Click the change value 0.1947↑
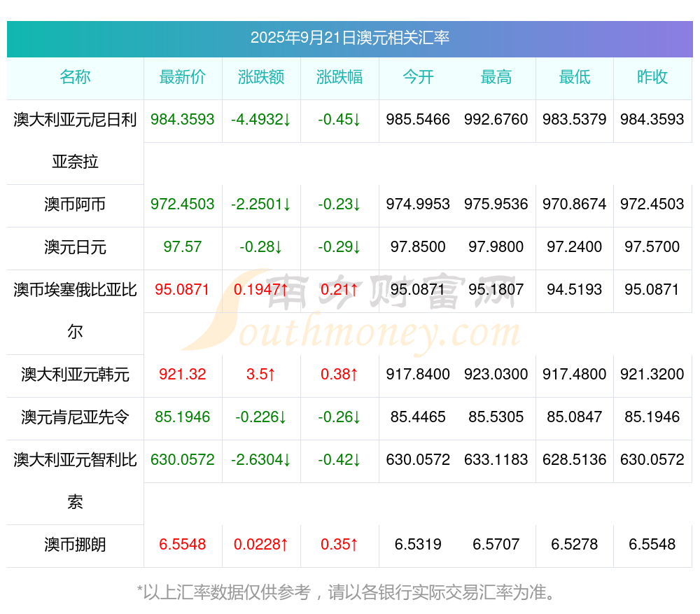700x614 pixels. tap(261, 289)
